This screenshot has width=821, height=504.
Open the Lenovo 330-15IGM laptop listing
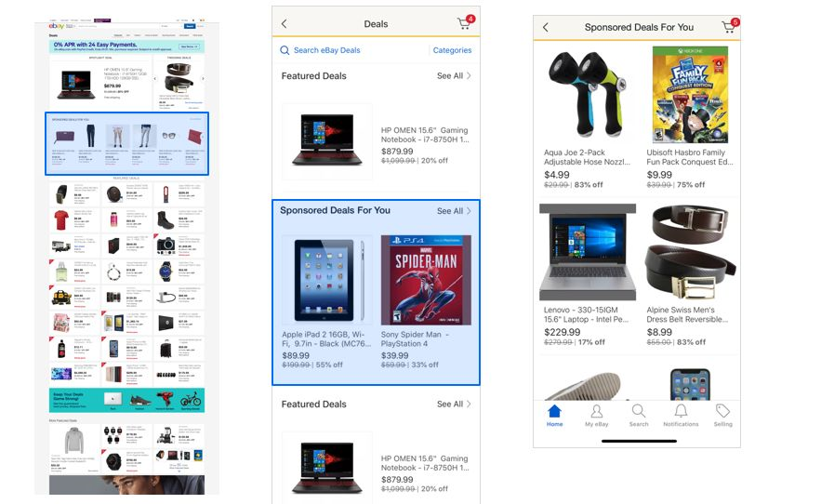(588, 275)
